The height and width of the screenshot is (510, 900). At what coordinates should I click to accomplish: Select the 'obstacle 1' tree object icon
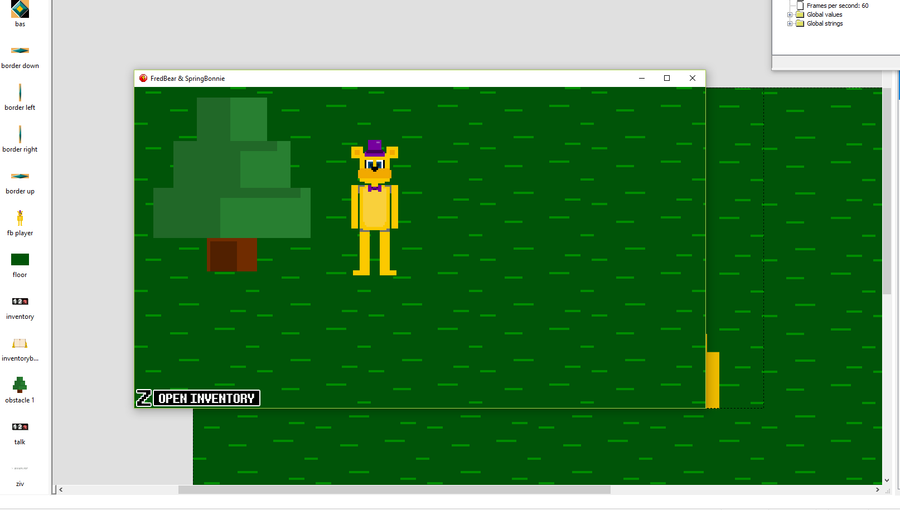point(20,385)
